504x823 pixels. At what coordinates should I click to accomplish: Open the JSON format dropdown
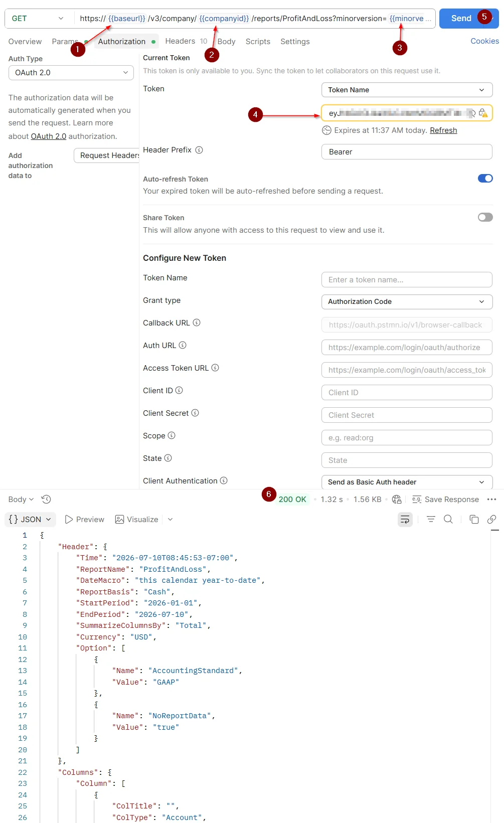[x=30, y=520]
